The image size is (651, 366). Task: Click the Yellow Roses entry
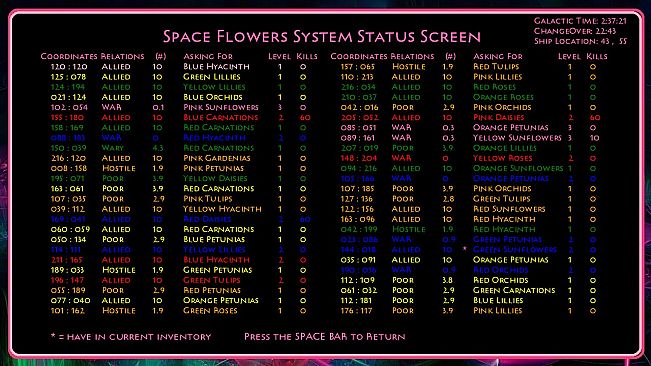point(502,158)
